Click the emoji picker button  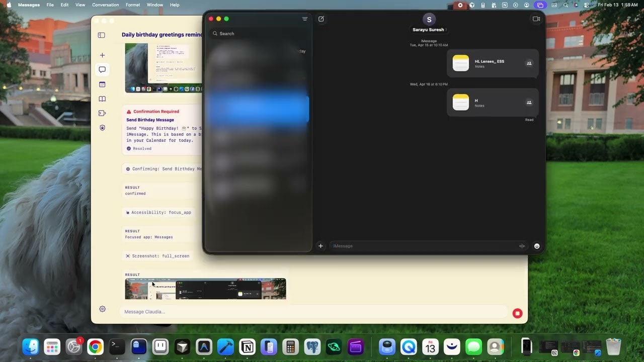point(537,246)
